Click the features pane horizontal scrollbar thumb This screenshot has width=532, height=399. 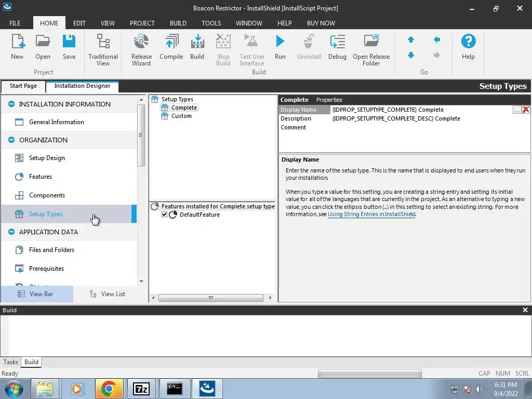(x=211, y=298)
